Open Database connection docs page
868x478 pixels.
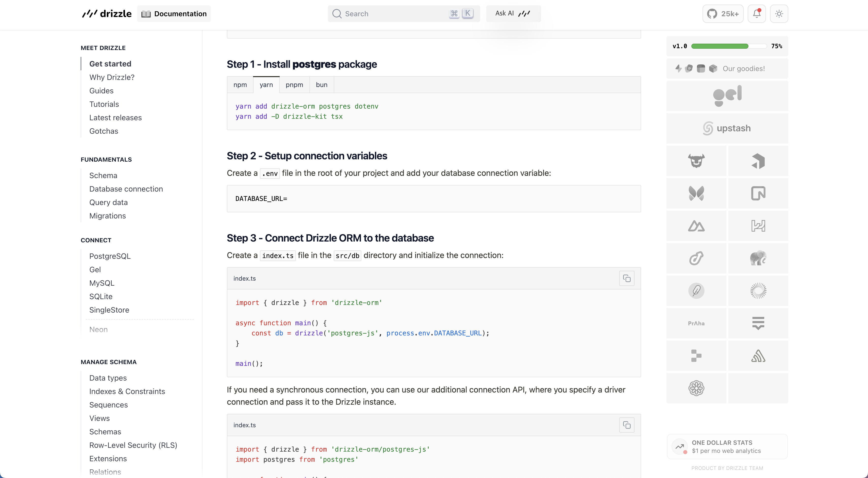pos(126,189)
